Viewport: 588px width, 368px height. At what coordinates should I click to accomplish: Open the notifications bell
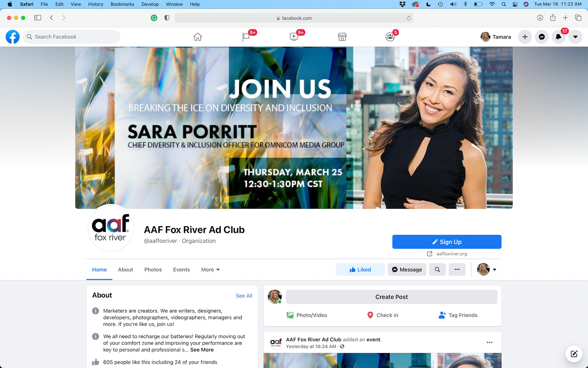(x=558, y=37)
